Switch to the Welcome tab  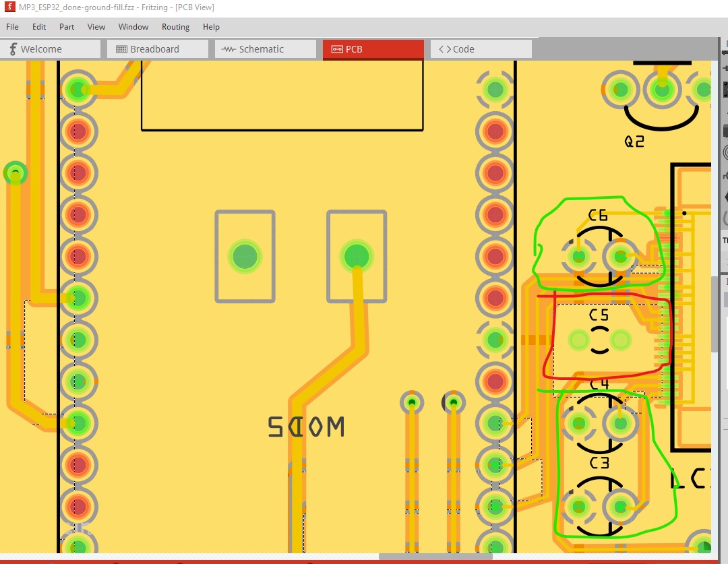click(x=51, y=49)
